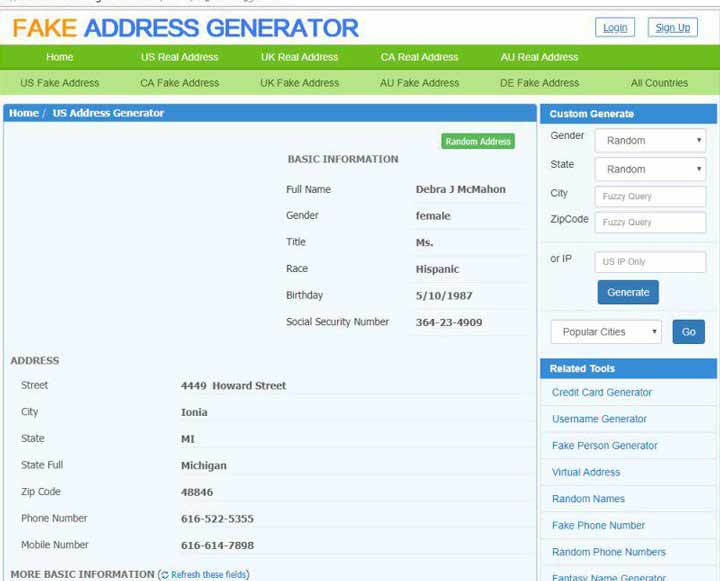The width and height of the screenshot is (720, 581).
Task: Click the Home breadcrumb link
Action: point(24,113)
